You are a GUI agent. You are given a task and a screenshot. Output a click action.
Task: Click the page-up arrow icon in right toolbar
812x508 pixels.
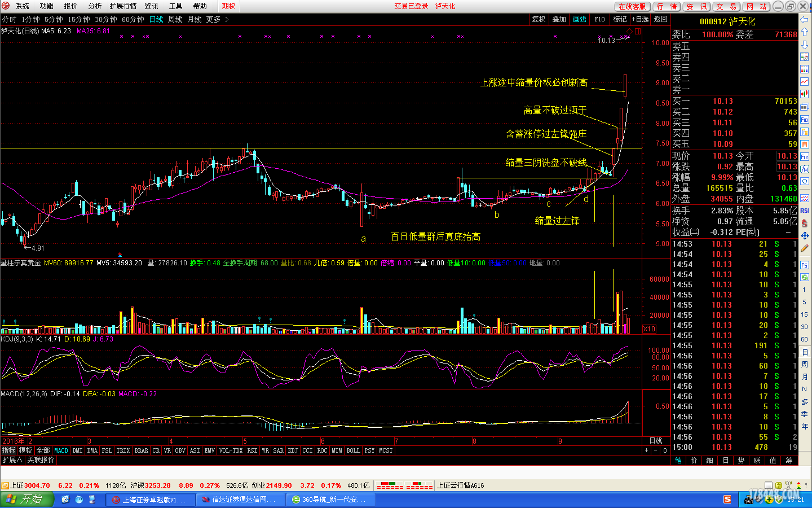805,32
